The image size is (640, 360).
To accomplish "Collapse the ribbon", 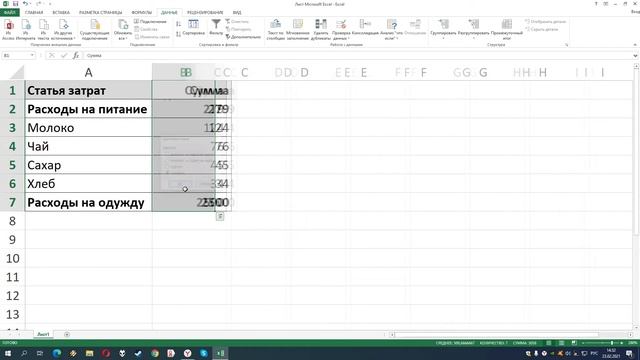I will [x=635, y=45].
